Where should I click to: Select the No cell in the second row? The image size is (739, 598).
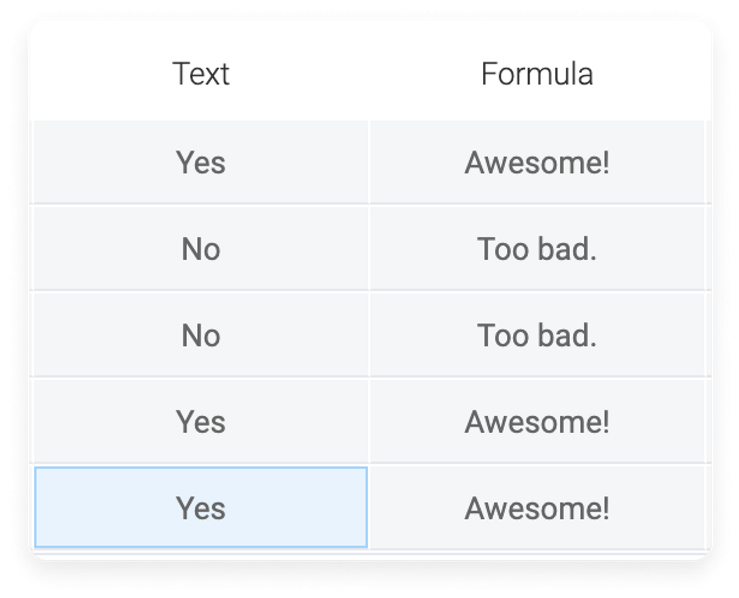(x=201, y=248)
